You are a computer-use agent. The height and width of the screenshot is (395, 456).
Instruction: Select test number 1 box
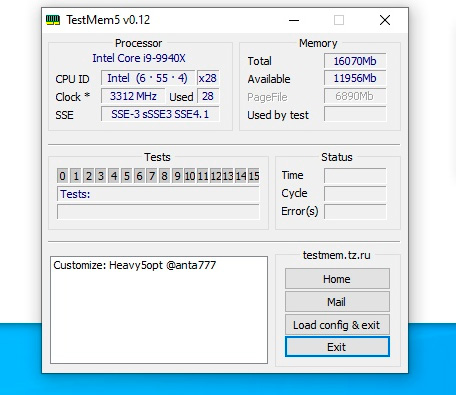tap(76, 176)
